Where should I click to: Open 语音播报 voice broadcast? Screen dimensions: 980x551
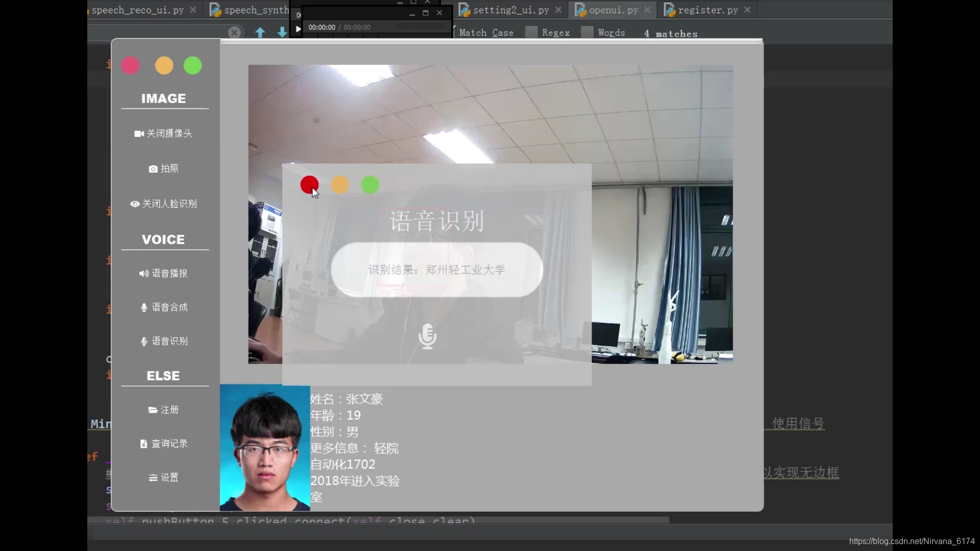tap(163, 273)
